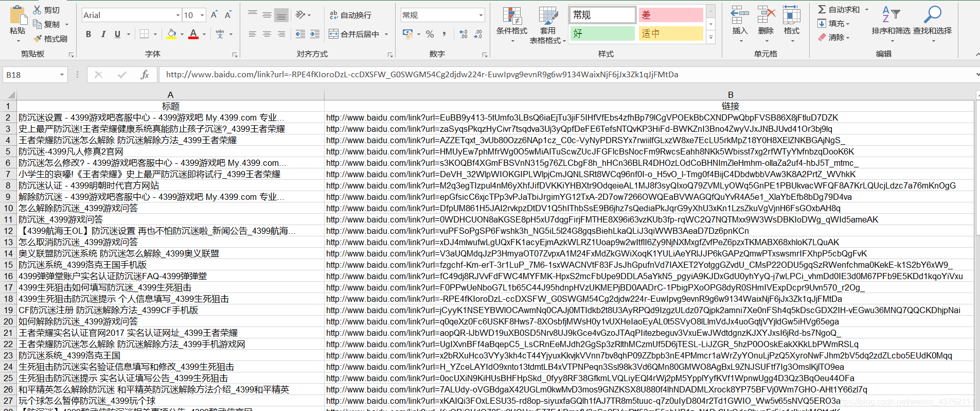This screenshot has height=411, width=980.
Task: Select column A header
Action: point(171,95)
